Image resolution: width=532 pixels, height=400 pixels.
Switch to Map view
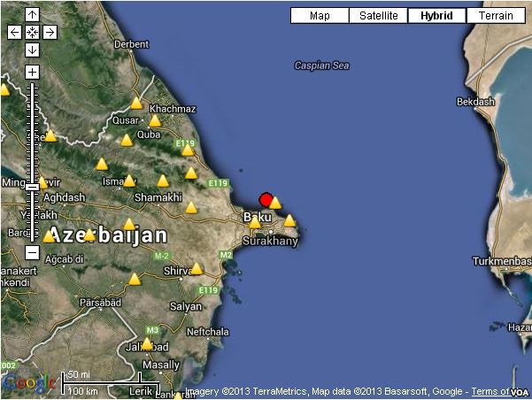pyautogui.click(x=320, y=16)
